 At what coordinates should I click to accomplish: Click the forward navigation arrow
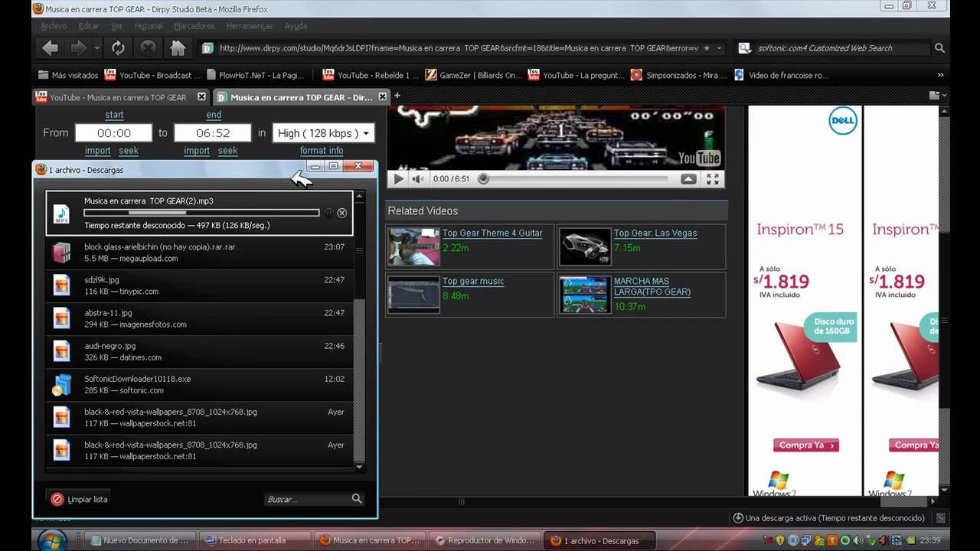78,48
